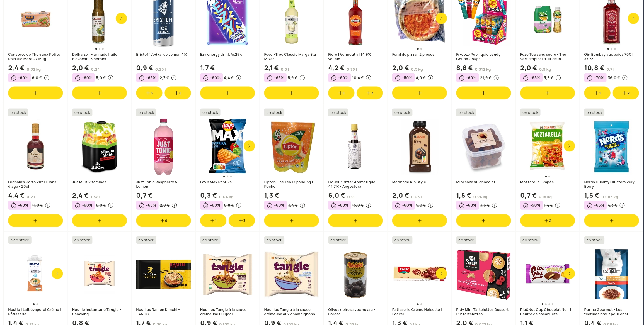Show price info for Just Tonic Raspberry
This screenshot has height=325, width=644.
175,205
